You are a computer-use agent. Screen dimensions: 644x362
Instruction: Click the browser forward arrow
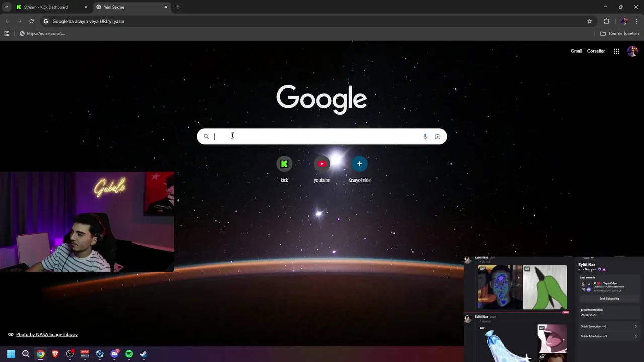[x=19, y=21]
